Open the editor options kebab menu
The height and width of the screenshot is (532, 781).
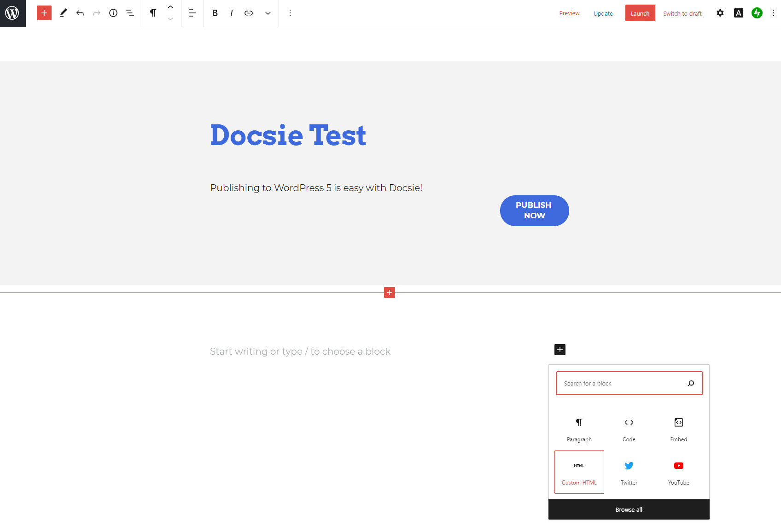(773, 13)
